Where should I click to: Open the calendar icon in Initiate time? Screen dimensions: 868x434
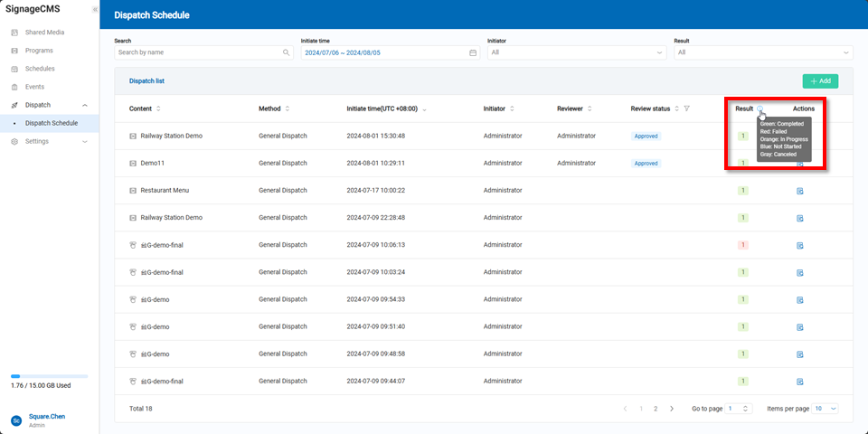(x=473, y=53)
